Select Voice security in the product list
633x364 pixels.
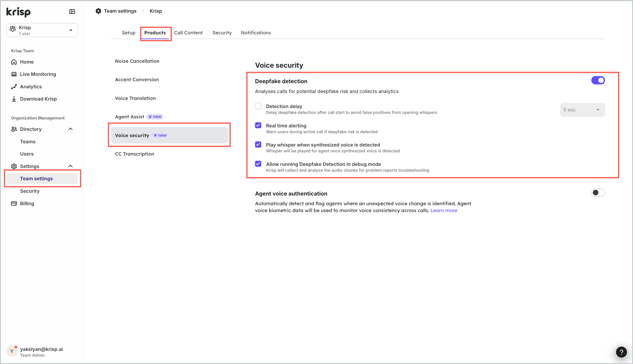click(x=170, y=135)
